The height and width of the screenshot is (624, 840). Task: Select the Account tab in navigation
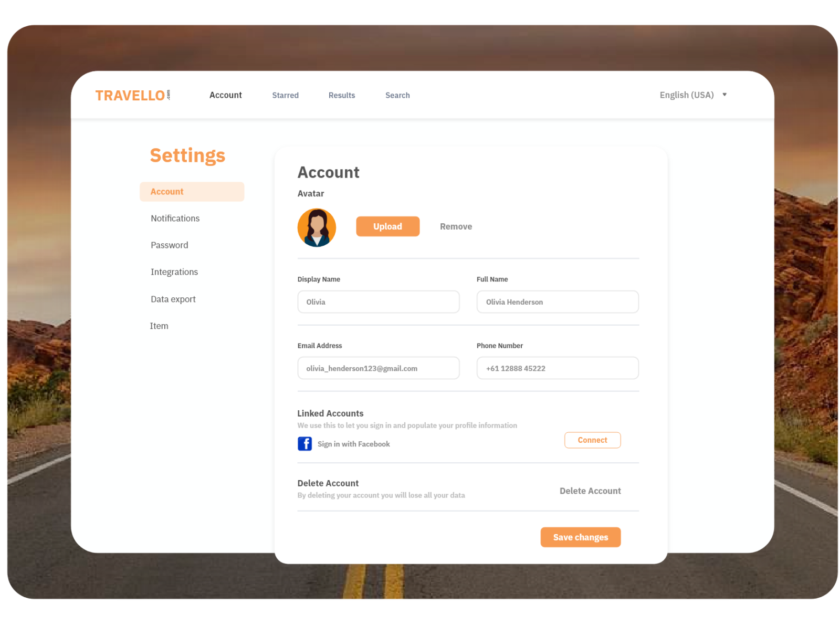pyautogui.click(x=226, y=95)
